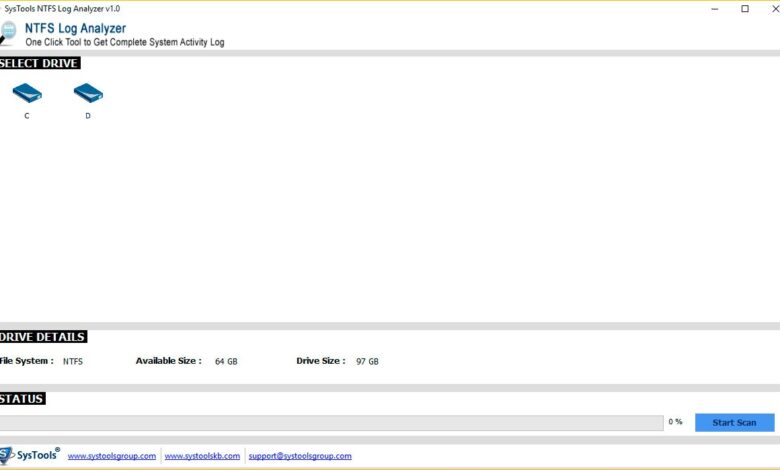The width and height of the screenshot is (780, 470).
Task: Click the NTFS file system value
Action: (73, 362)
